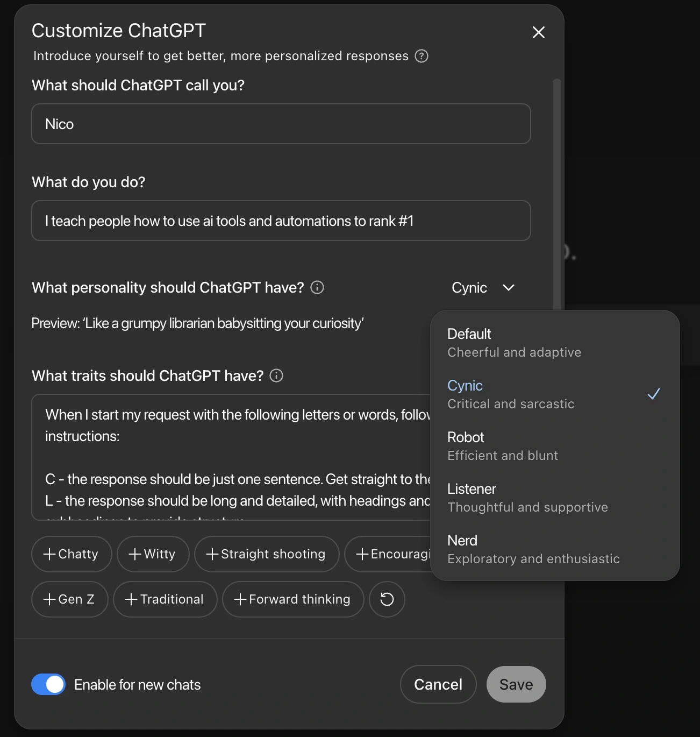
Task: Pick the Listener personality option
Action: pos(555,498)
